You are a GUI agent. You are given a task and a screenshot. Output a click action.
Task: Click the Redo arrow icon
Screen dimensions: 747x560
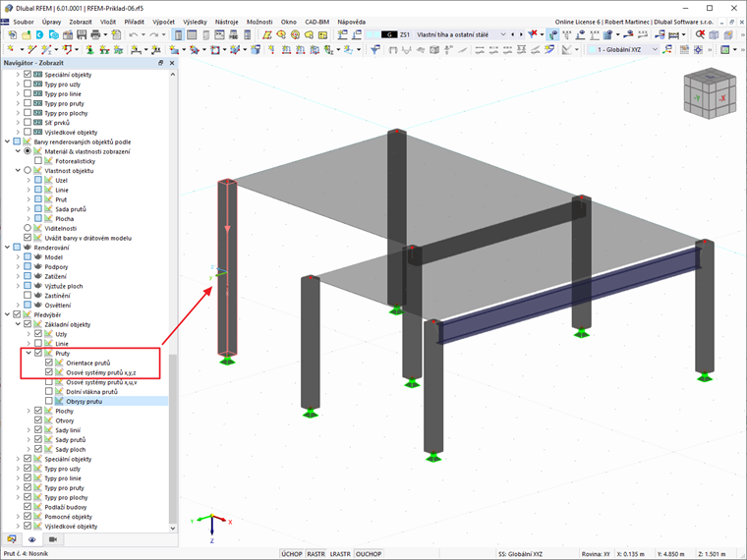point(154,34)
